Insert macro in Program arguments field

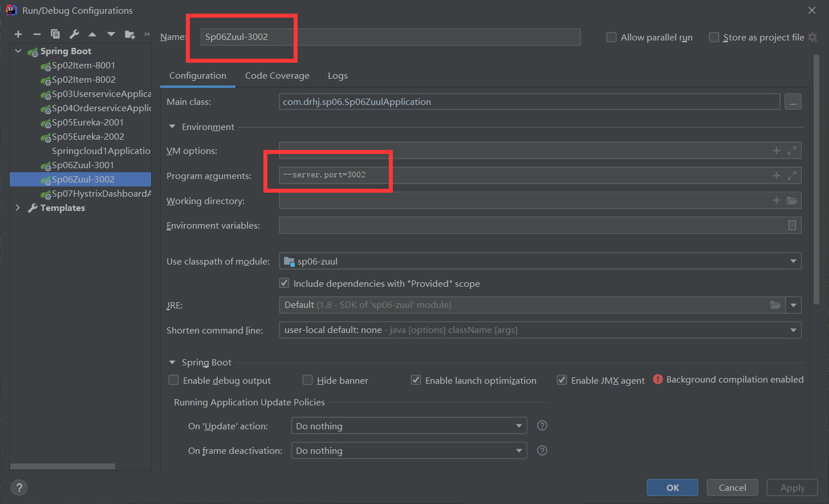[x=776, y=176]
